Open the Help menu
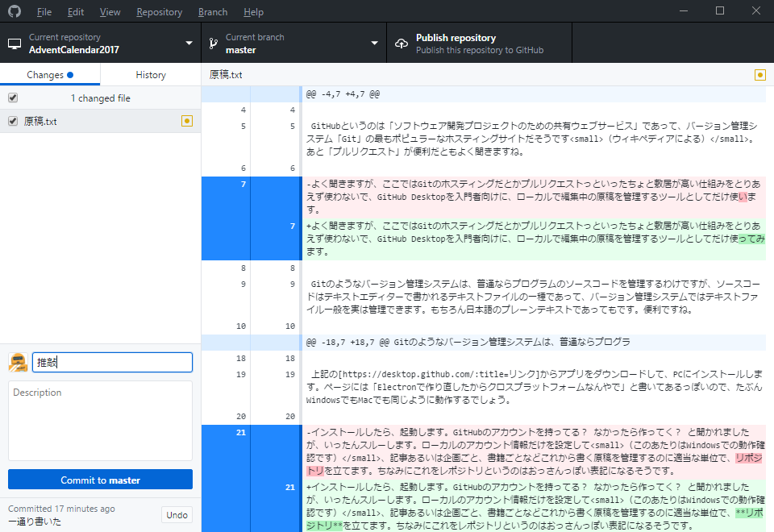 [x=253, y=12]
